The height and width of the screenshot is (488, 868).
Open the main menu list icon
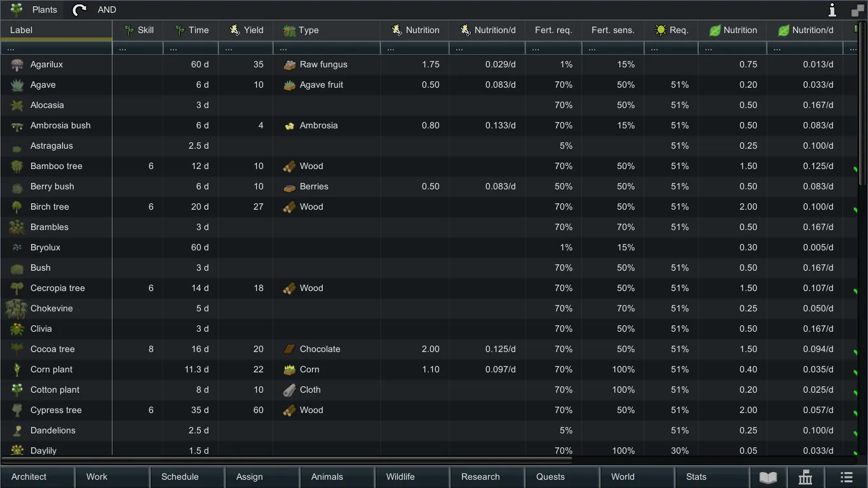tap(846, 477)
